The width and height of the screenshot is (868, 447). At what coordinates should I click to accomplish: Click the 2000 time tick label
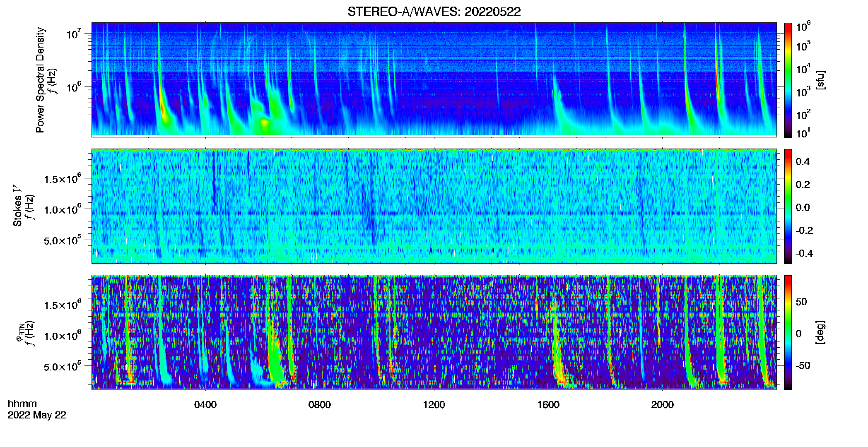tap(662, 405)
